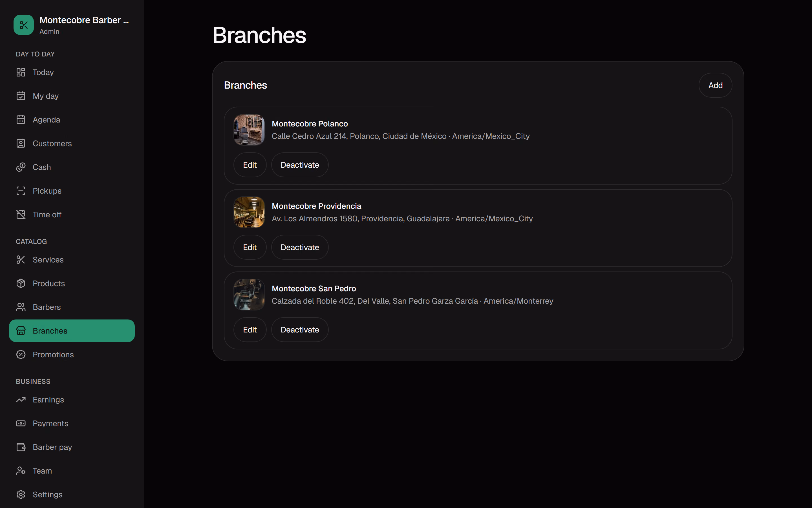This screenshot has height=508, width=812.
Task: Select the Customers contact icon
Action: 21,143
